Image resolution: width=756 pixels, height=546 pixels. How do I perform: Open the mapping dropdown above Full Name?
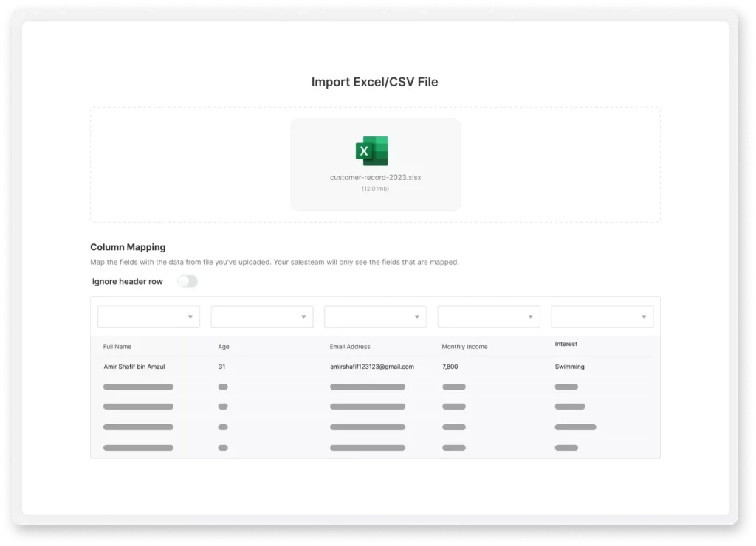tap(148, 317)
